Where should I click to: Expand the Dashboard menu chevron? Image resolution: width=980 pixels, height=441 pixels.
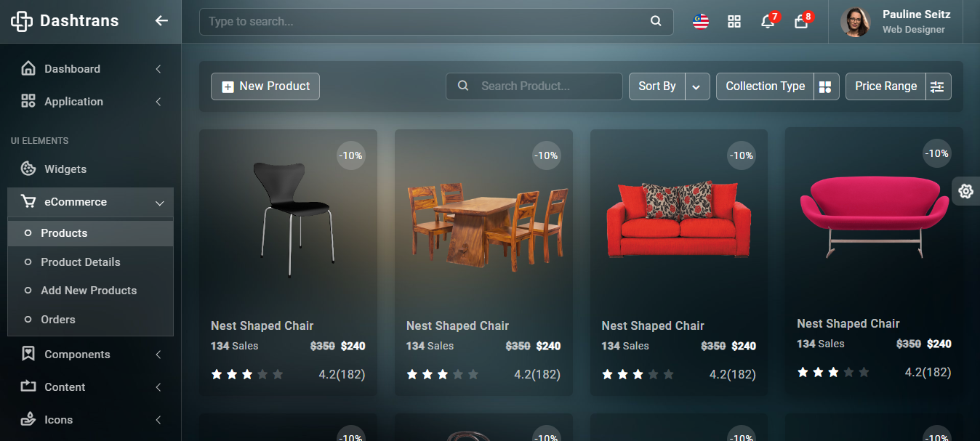tap(158, 69)
